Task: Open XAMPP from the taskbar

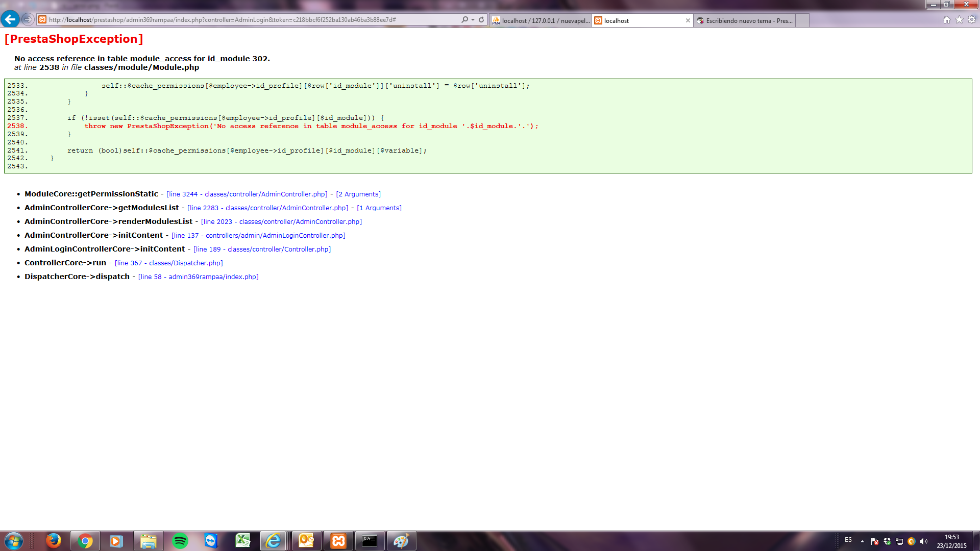Action: click(338, 541)
